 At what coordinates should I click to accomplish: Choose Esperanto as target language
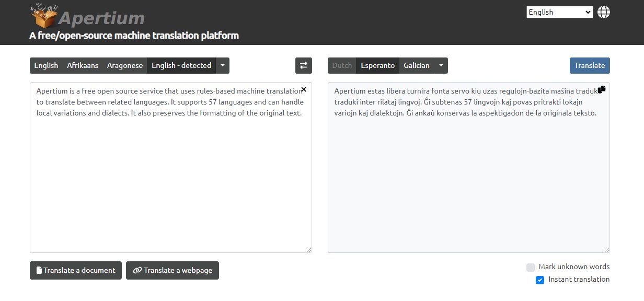(x=377, y=65)
